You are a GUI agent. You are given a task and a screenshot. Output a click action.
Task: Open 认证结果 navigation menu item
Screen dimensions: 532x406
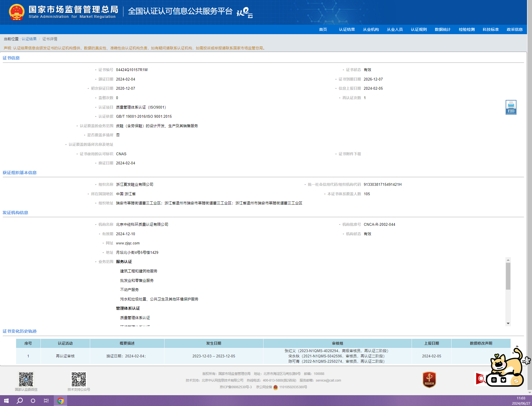tap(347, 29)
